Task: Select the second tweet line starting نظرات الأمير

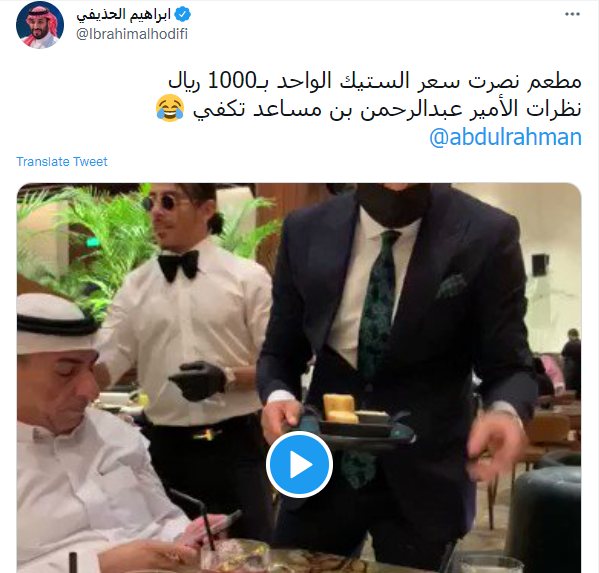Action: pos(387,109)
